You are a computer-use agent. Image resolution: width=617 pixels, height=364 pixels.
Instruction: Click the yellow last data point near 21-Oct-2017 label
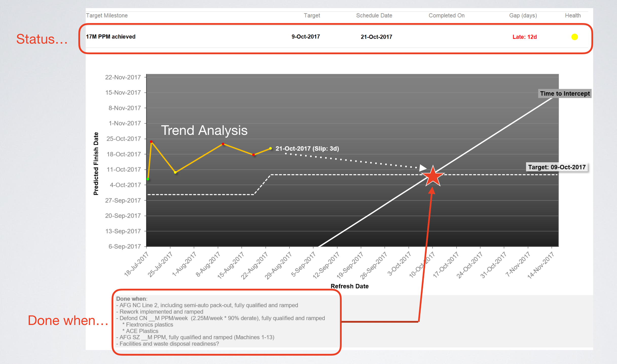point(270,148)
